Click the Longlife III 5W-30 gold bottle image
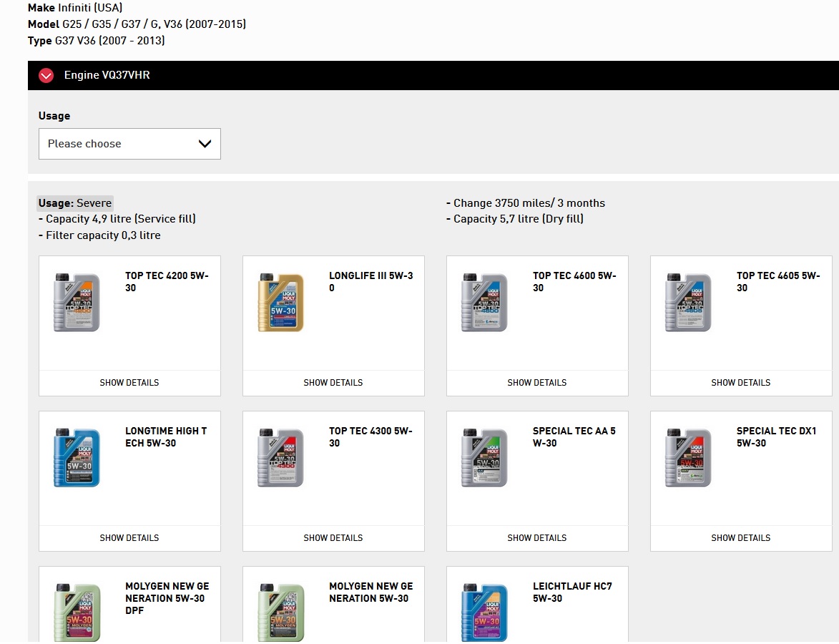This screenshot has width=839, height=644. click(281, 302)
